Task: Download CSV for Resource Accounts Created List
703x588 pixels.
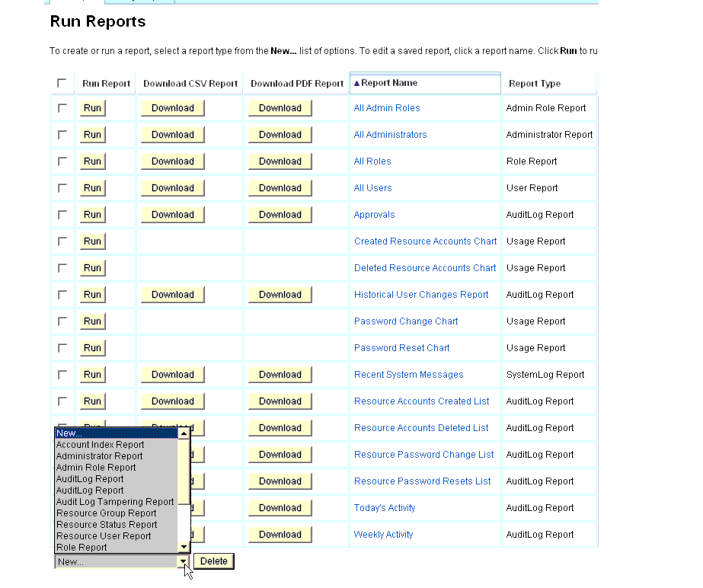Action: point(173,401)
